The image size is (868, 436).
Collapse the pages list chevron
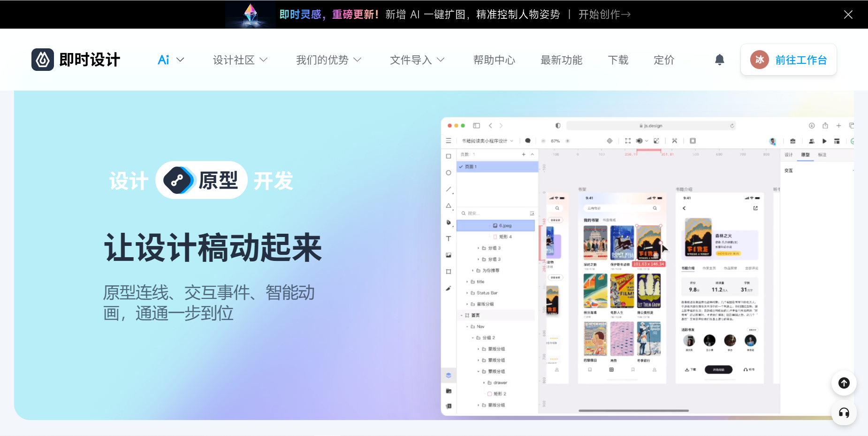pos(533,154)
